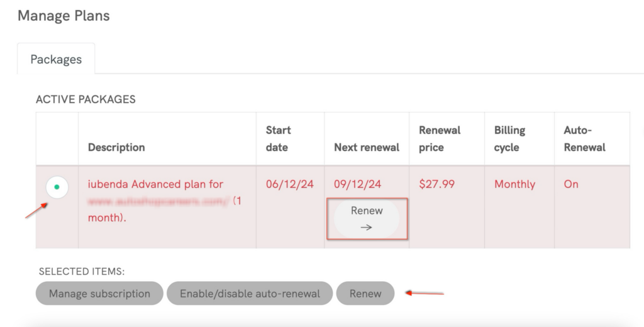
Task: Click Renew button in Selected Items row
Action: pyautogui.click(x=365, y=294)
